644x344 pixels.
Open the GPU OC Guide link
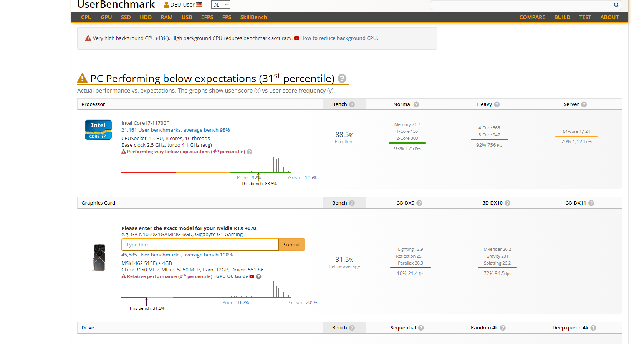click(232, 276)
